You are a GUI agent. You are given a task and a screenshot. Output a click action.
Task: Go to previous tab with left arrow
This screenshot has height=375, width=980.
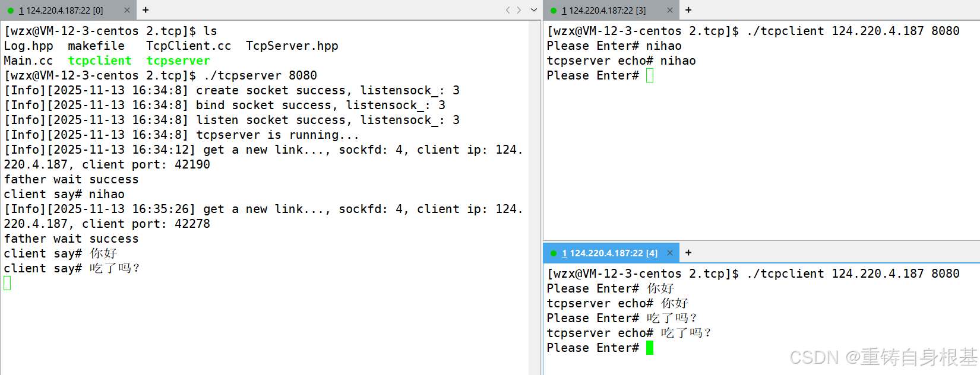508,10
